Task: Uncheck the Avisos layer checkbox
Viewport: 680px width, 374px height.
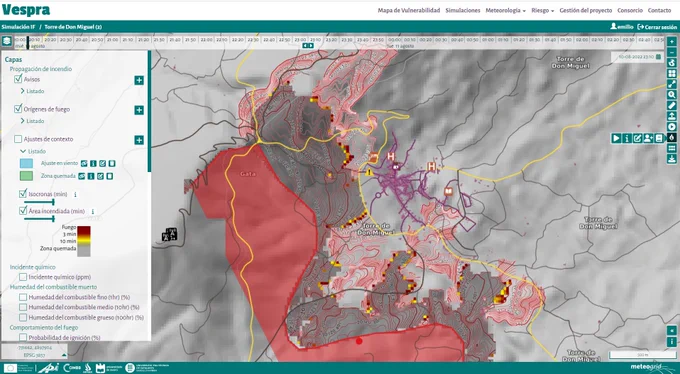Action: (x=18, y=79)
